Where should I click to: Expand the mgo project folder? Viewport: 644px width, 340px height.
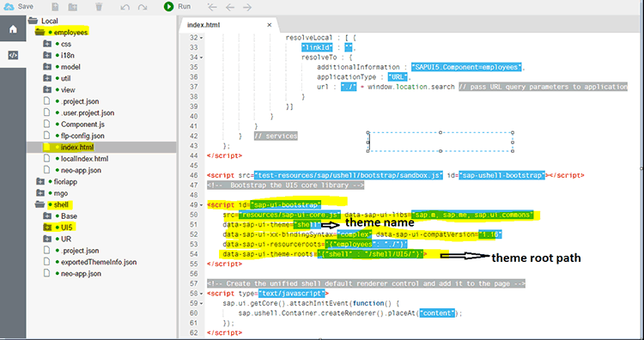coord(39,193)
